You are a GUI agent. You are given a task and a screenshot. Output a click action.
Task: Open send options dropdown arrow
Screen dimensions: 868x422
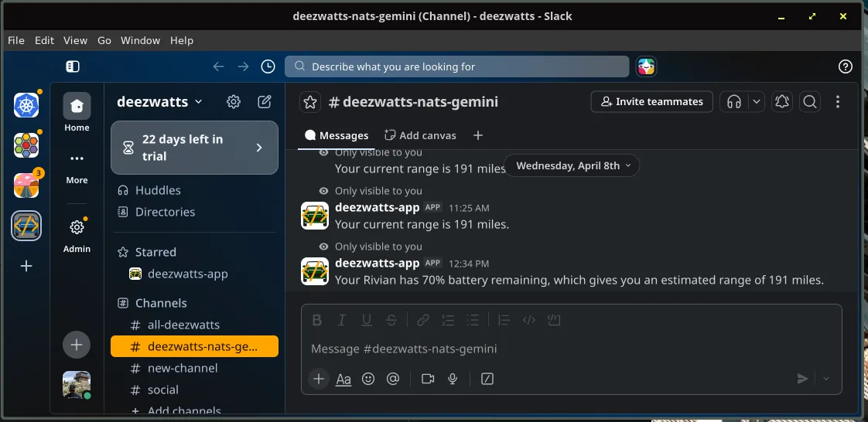(x=826, y=379)
